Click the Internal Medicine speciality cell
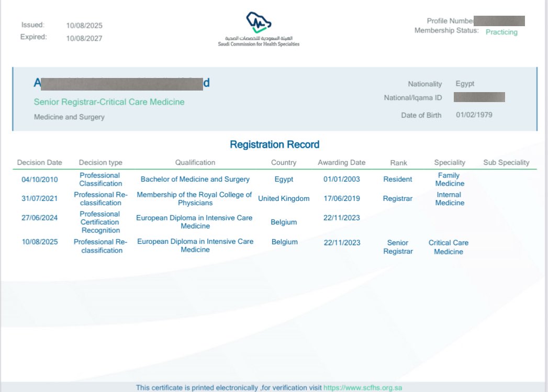 pyautogui.click(x=450, y=198)
